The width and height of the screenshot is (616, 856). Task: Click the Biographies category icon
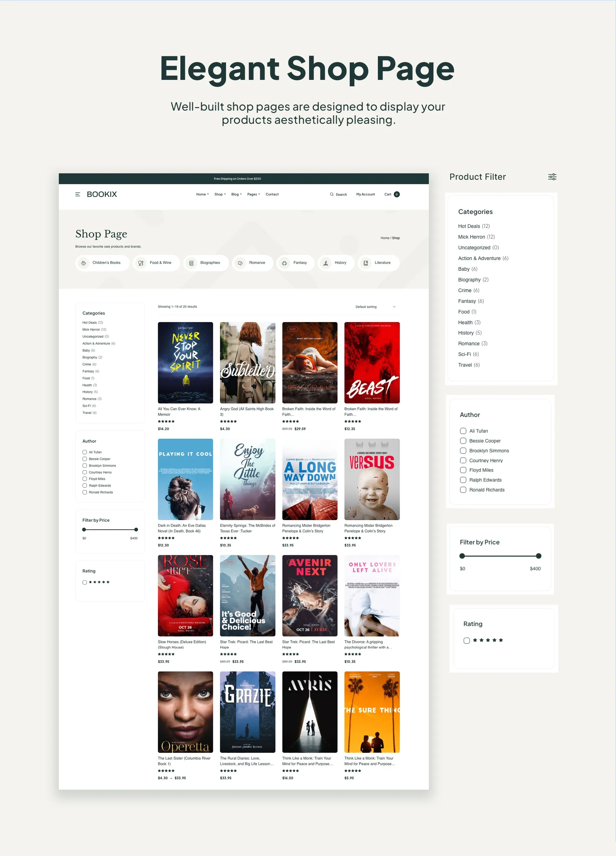click(192, 263)
